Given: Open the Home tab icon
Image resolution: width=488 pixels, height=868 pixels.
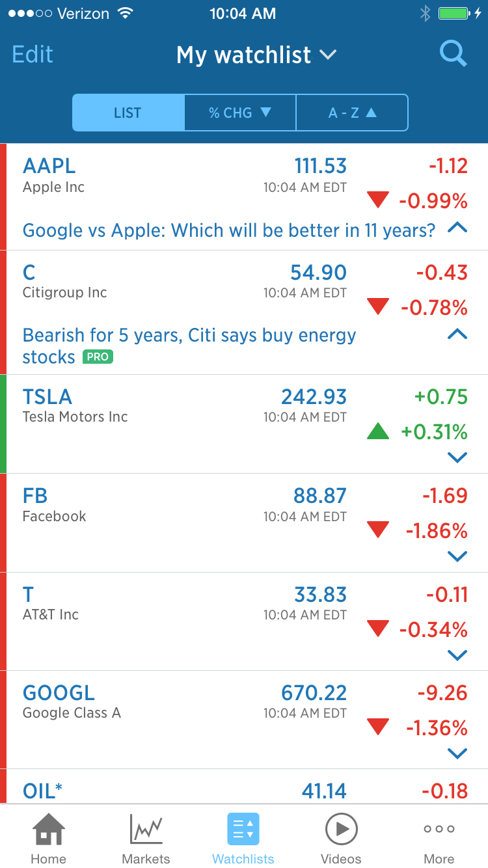Looking at the screenshot, I should 49,830.
